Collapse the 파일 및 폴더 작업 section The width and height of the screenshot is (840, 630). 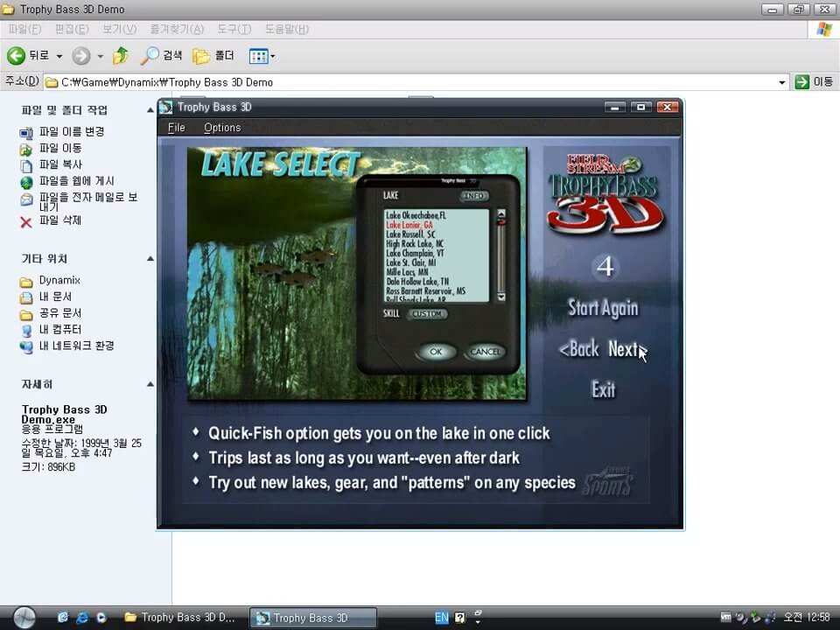(x=150, y=110)
